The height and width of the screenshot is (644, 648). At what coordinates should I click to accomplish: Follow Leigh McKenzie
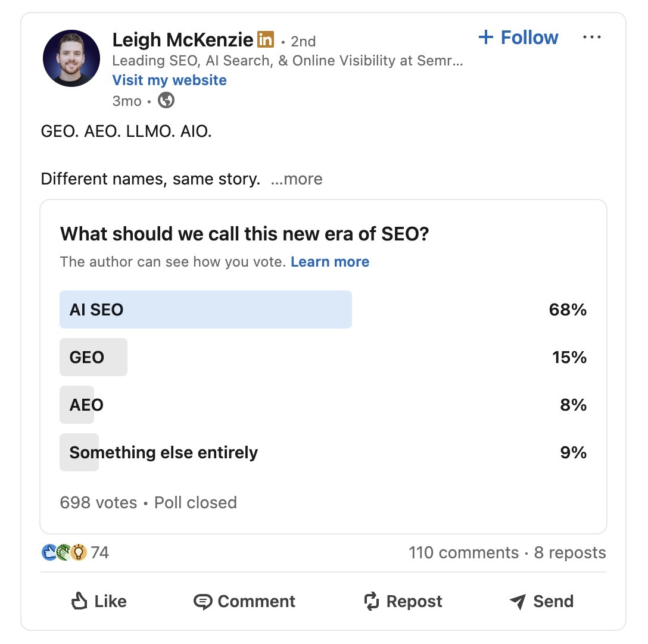[x=518, y=37]
